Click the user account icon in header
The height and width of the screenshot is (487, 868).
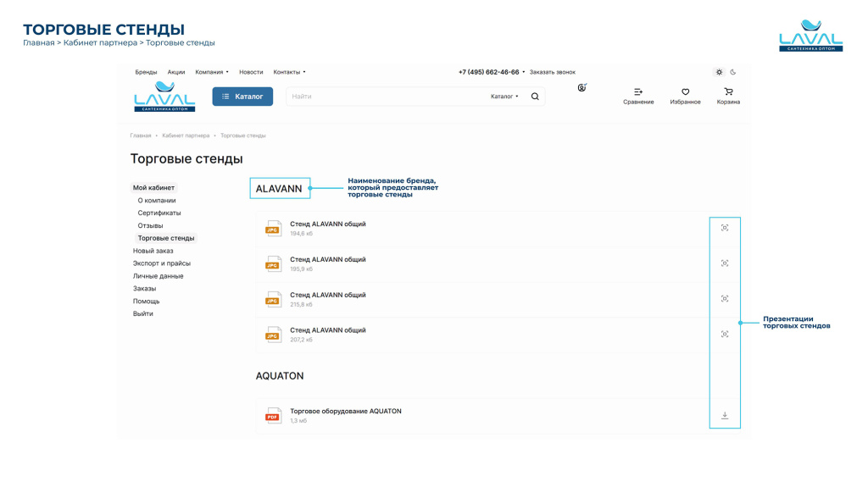[x=581, y=88]
